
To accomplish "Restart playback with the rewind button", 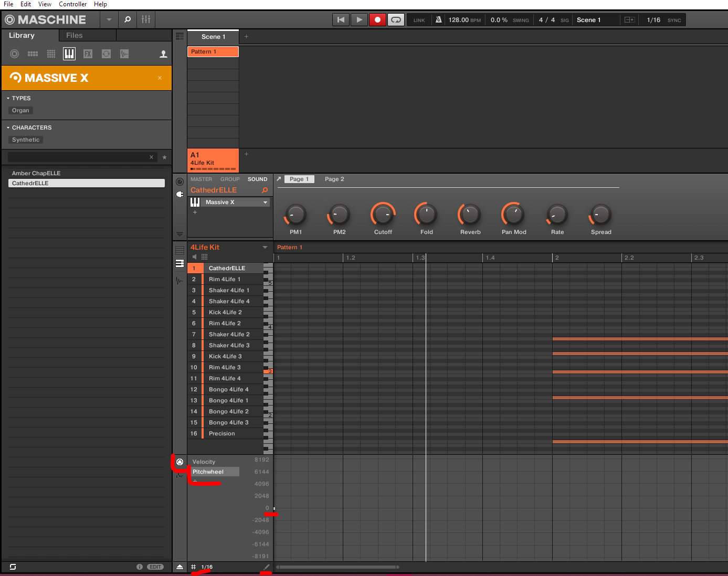I will [x=341, y=20].
